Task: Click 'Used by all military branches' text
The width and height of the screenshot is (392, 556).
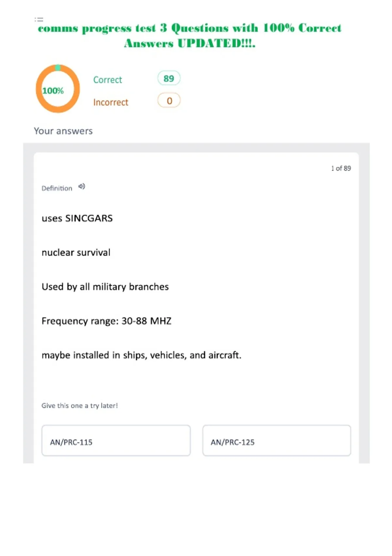Action: tap(105, 287)
